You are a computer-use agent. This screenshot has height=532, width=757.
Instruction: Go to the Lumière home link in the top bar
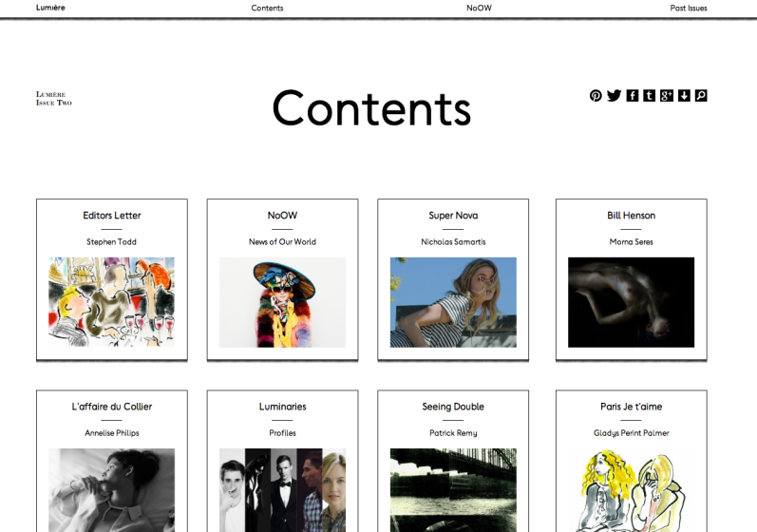pyautogui.click(x=50, y=8)
